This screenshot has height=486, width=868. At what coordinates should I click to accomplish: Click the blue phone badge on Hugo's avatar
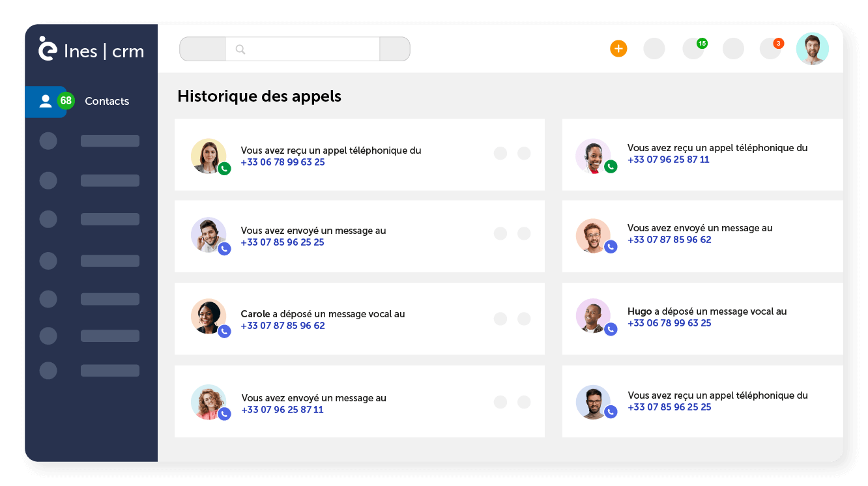(x=611, y=329)
